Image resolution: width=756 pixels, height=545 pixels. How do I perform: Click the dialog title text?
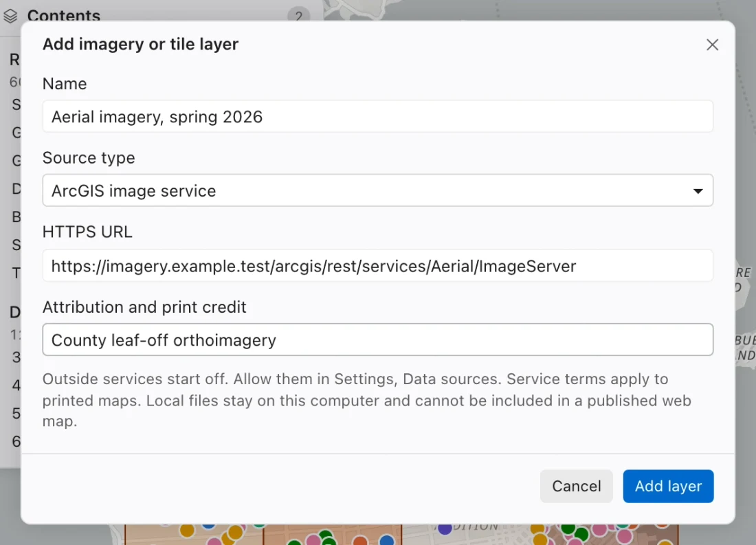(x=140, y=45)
